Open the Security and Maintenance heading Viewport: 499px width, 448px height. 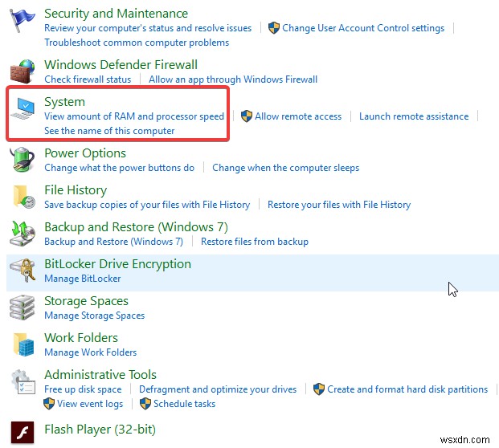pos(116,14)
